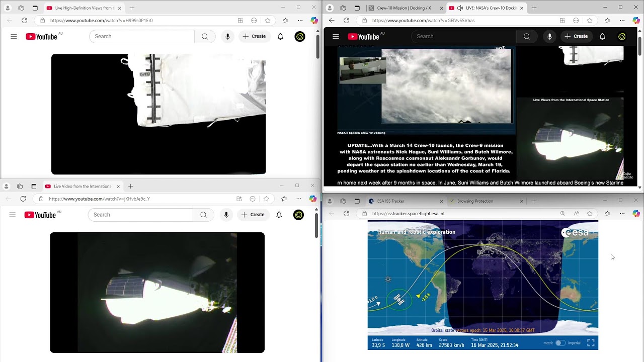Viewport: 644px width, 362px height.
Task: Open account avatar in dark YouTube window
Action: click(622, 36)
